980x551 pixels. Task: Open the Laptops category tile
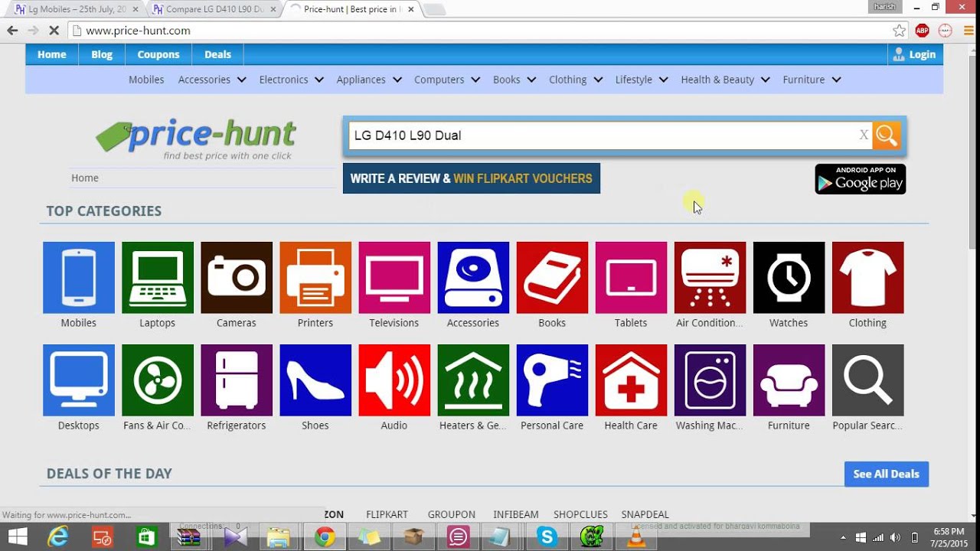click(x=158, y=278)
